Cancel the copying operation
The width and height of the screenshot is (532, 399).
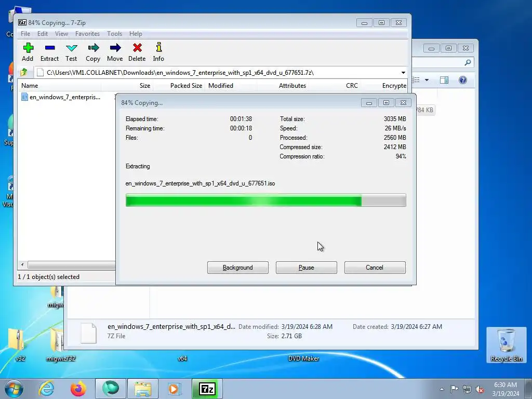(375, 268)
